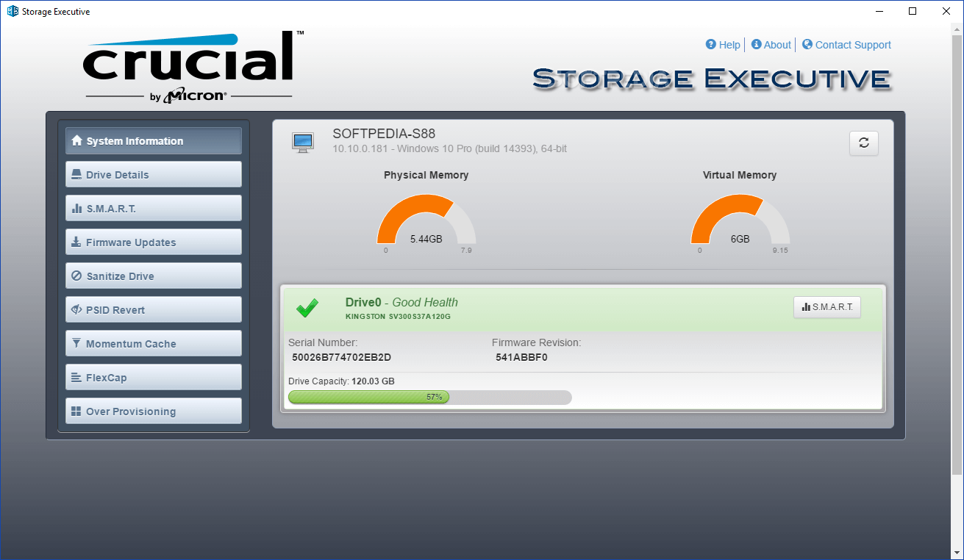Click serial number 50026B774702EB2D
964x560 pixels.
click(341, 358)
